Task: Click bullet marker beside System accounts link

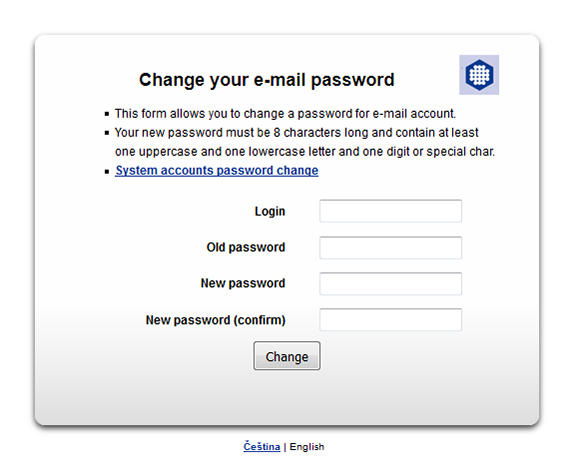Action: point(107,171)
